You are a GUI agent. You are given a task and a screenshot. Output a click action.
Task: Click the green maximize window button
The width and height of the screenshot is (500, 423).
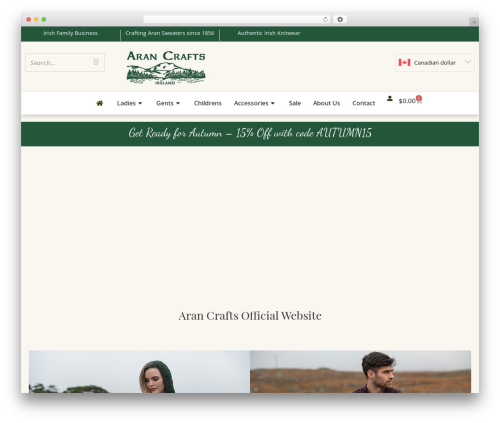(44, 20)
